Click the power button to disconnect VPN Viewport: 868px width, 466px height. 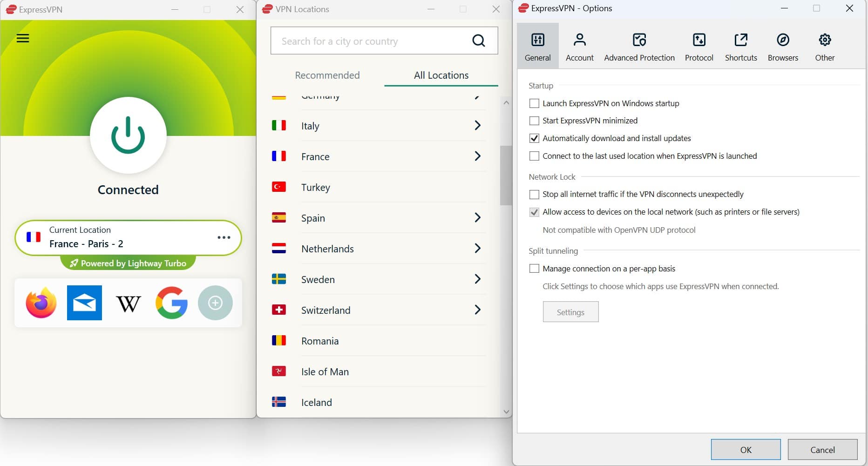[x=128, y=135]
